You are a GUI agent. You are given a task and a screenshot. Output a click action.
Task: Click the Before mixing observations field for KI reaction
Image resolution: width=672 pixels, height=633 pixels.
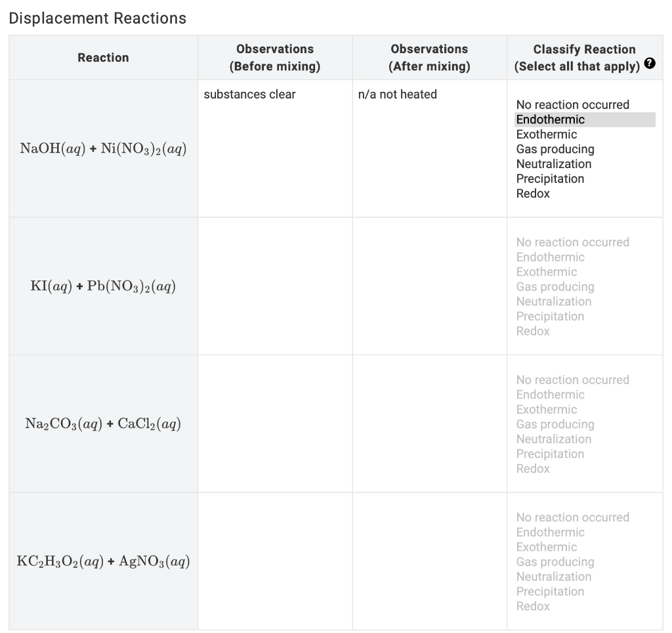click(x=274, y=286)
